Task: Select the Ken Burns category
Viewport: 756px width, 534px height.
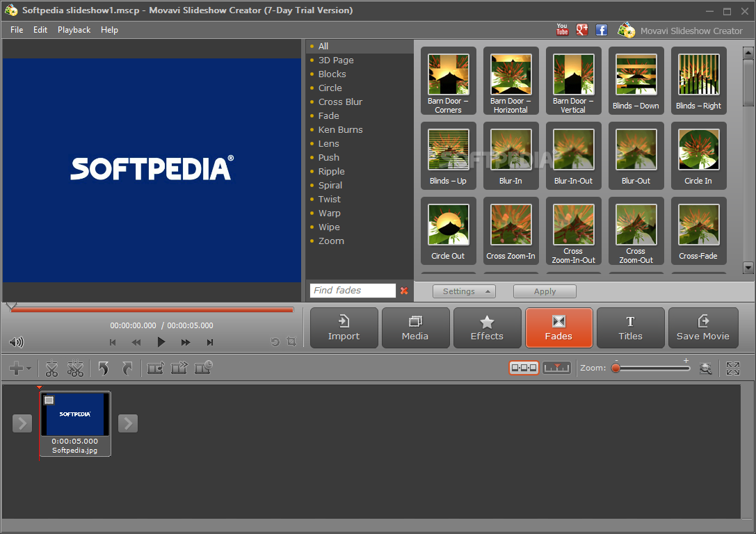Action: click(x=359, y=129)
